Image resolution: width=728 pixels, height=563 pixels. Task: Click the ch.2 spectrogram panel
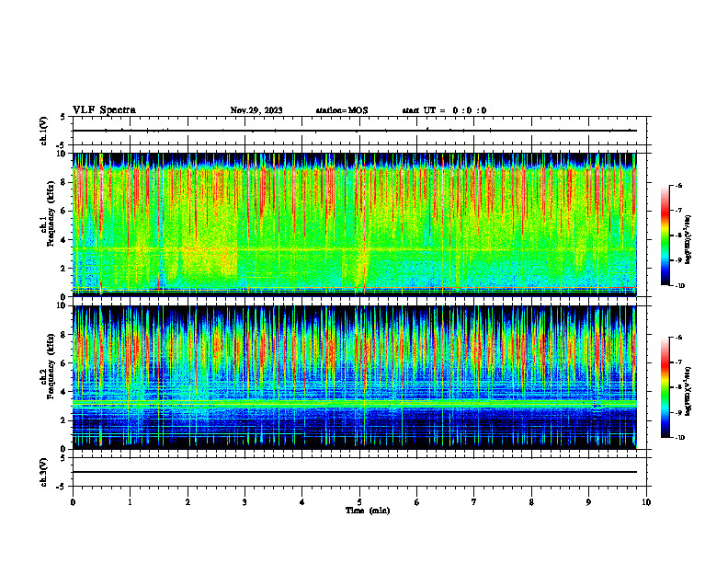[355, 377]
